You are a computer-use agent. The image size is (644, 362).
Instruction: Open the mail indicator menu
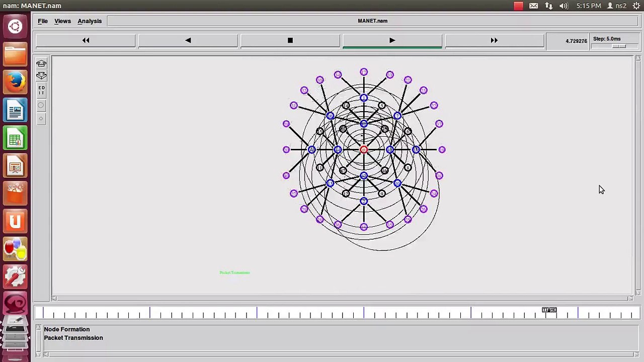click(x=534, y=6)
